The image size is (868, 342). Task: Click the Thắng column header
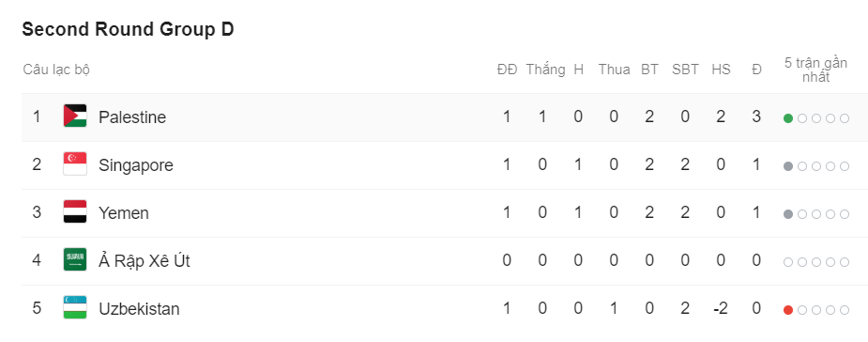545,70
